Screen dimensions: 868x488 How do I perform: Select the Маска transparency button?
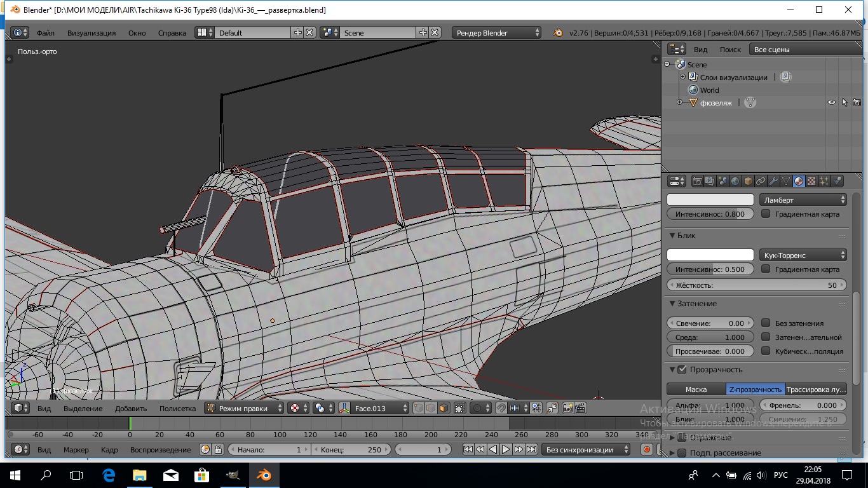pos(696,390)
